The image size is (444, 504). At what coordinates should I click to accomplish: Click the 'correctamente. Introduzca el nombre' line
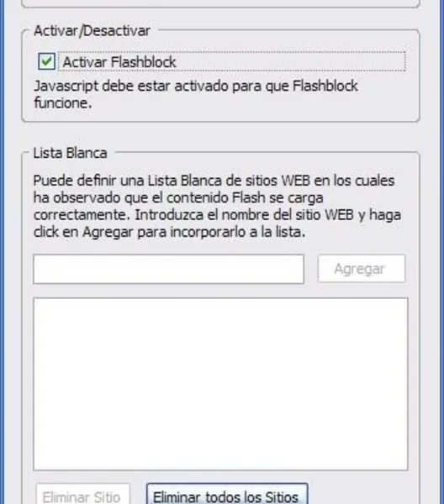pyautogui.click(x=217, y=215)
